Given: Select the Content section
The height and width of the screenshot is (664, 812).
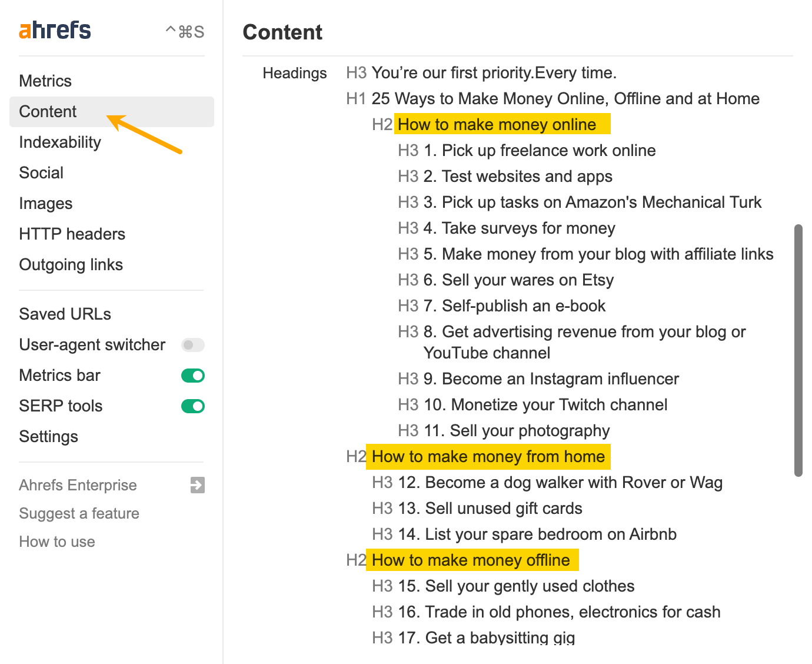Looking at the screenshot, I should pos(48,111).
